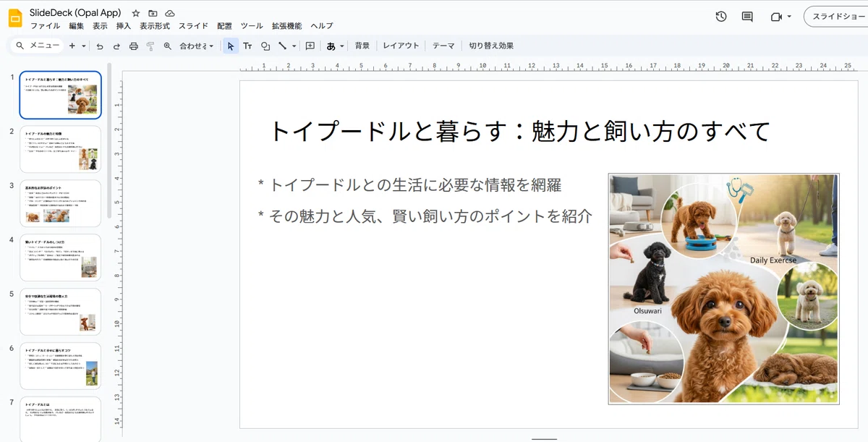Open the comments panel icon
Image resolution: width=868 pixels, height=442 pixels.
tap(747, 17)
